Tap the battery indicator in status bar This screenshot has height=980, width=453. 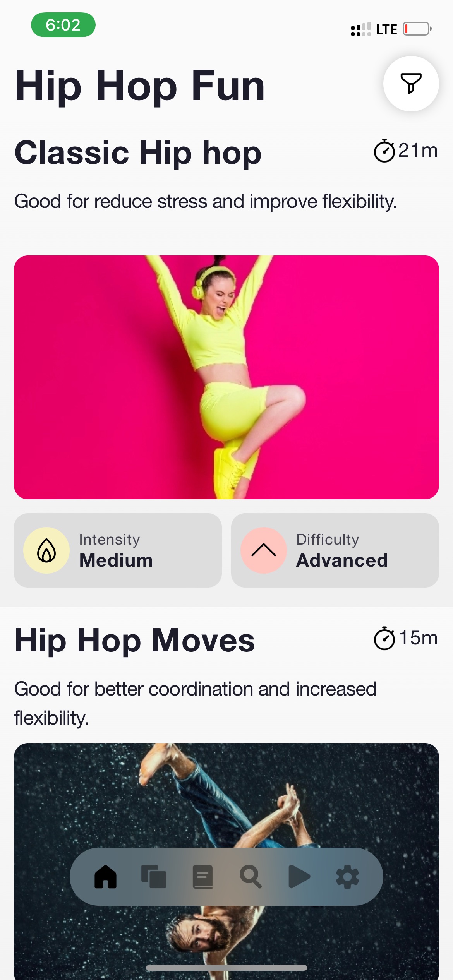coord(417,29)
